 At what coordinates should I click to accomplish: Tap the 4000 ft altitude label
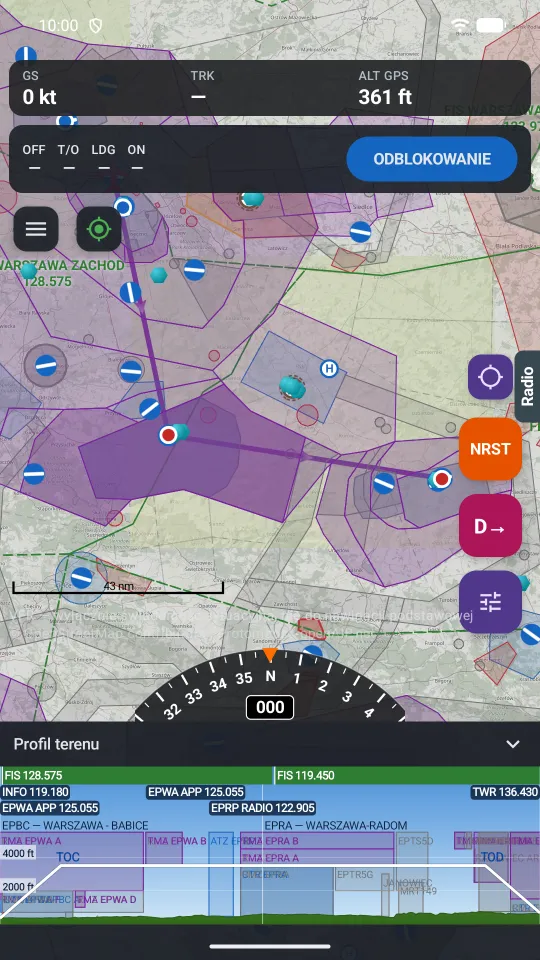18,853
